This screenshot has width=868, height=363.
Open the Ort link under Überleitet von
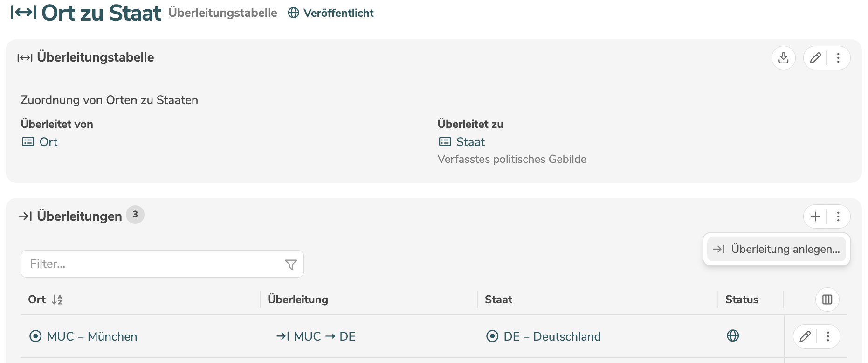coord(48,141)
